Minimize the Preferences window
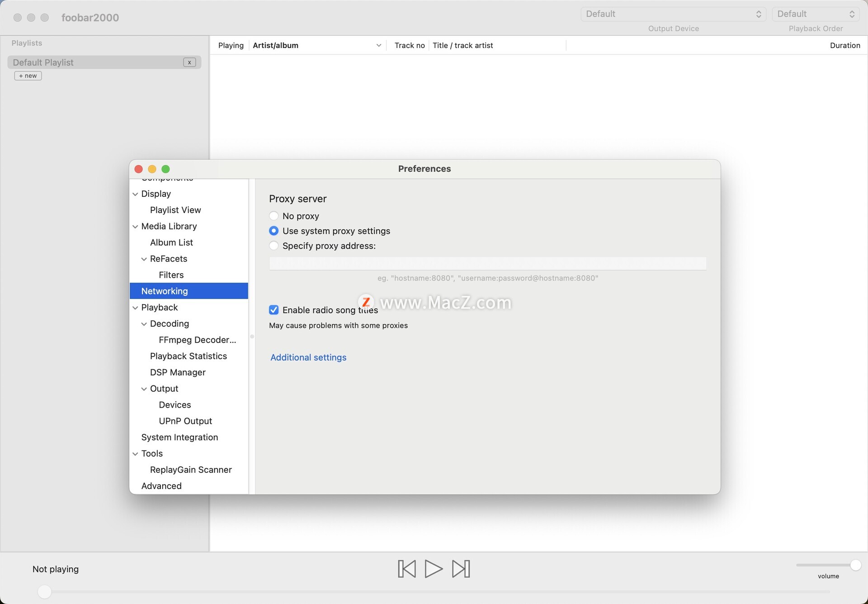The image size is (868, 604). (152, 169)
